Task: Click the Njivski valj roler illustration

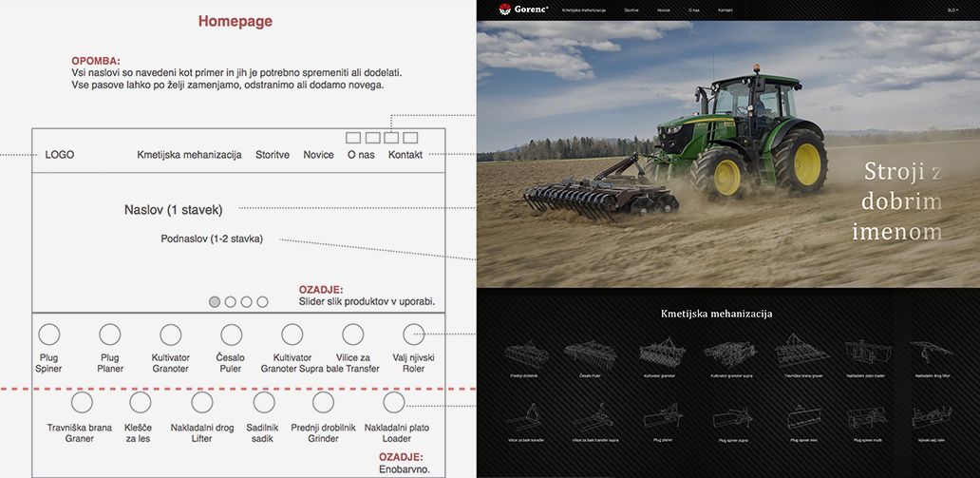Action: coord(931,418)
